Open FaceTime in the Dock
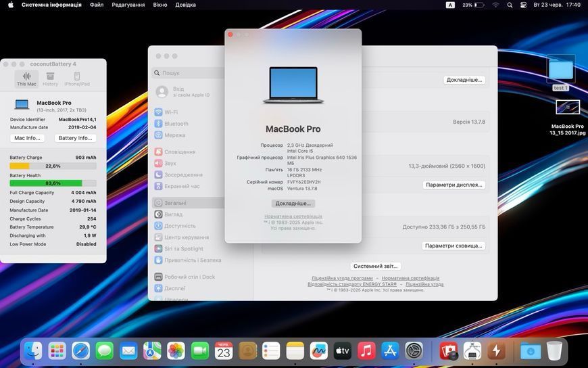The height and width of the screenshot is (368, 588). (x=200, y=351)
